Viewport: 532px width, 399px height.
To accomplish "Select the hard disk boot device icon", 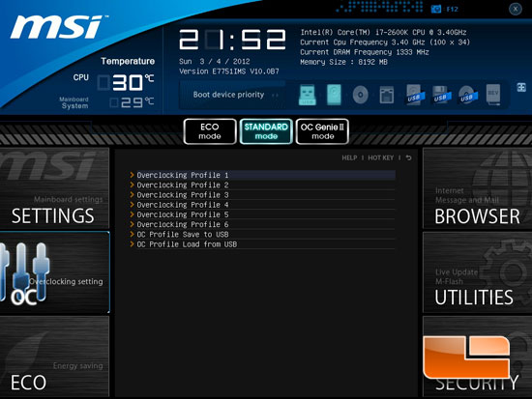I will point(334,95).
